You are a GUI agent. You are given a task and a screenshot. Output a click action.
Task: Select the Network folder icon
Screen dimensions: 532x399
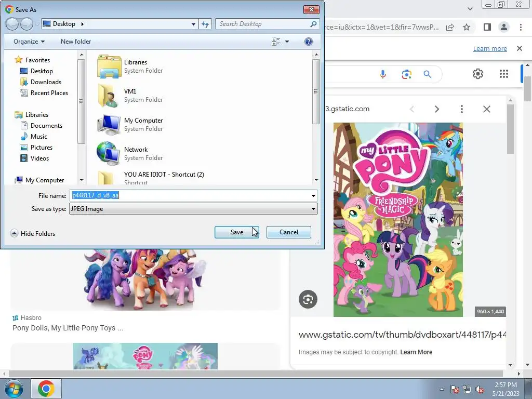click(x=108, y=153)
